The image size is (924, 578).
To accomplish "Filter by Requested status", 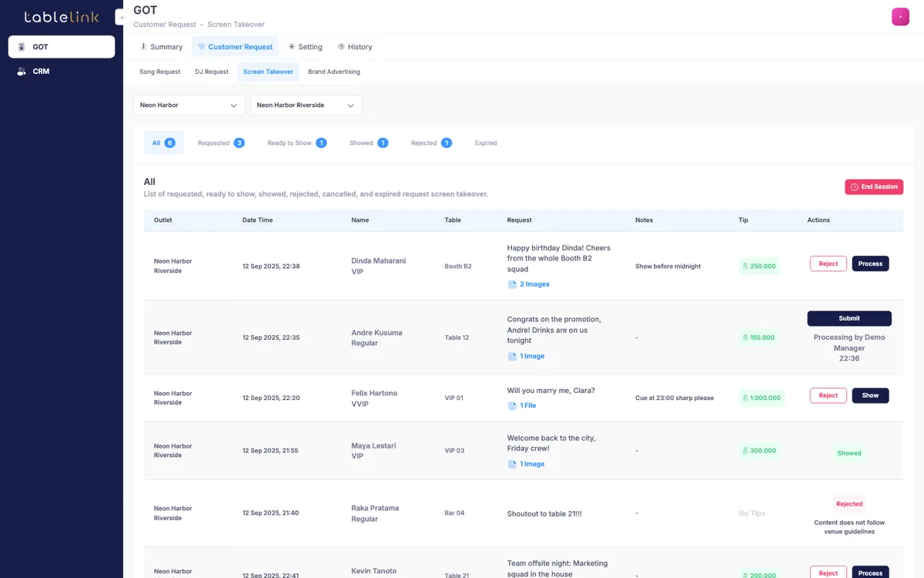I will 221,143.
